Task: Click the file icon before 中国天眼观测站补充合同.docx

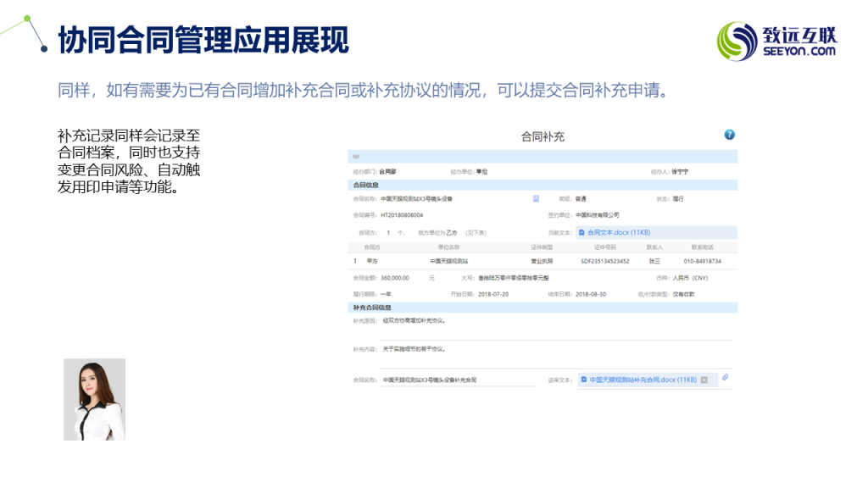Action: tap(584, 380)
